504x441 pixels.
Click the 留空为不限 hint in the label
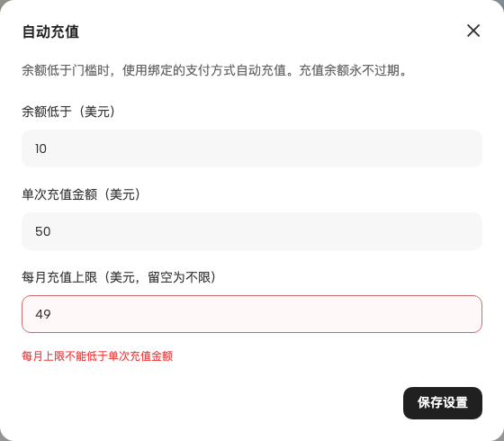179,277
